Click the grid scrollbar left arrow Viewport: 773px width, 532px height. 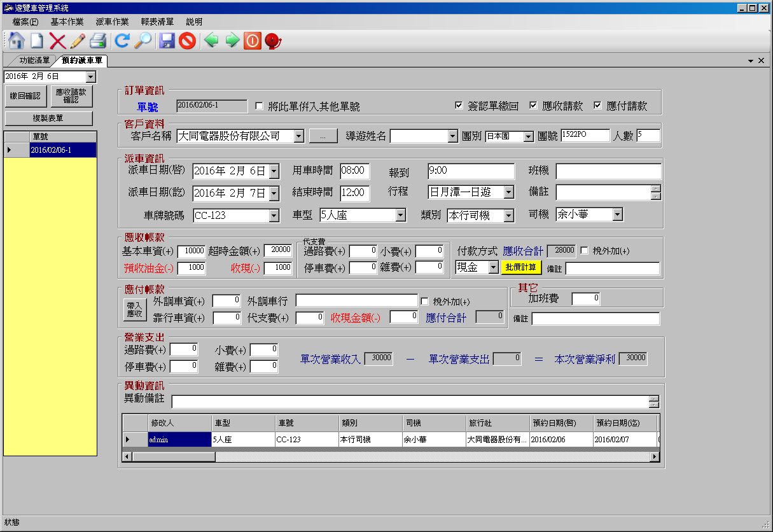coord(127,457)
